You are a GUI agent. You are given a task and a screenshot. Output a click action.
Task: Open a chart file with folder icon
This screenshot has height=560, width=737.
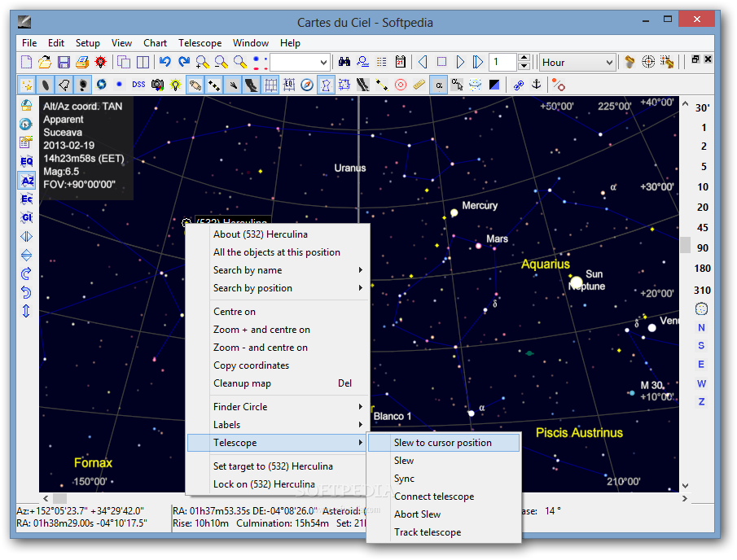coord(45,62)
